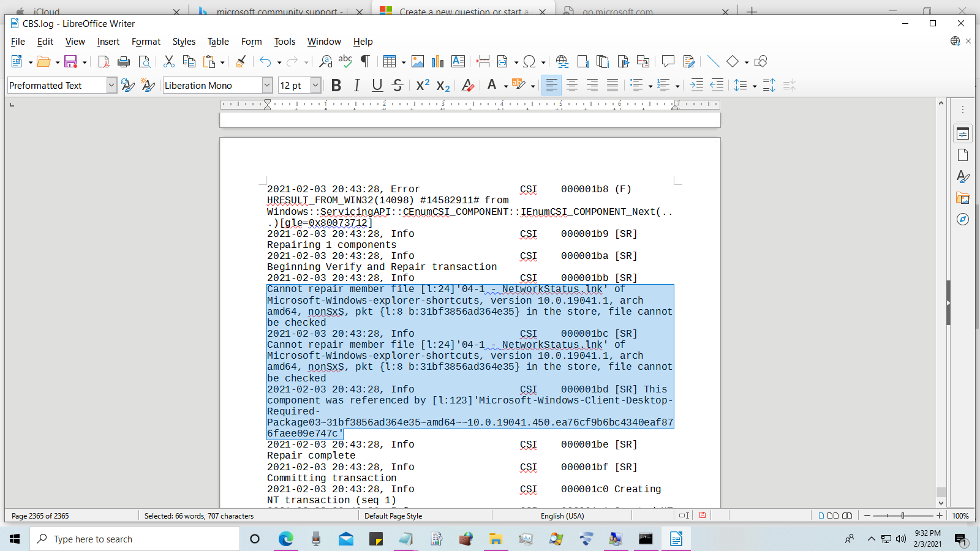Click the Increase Indent icon

pyautogui.click(x=696, y=85)
